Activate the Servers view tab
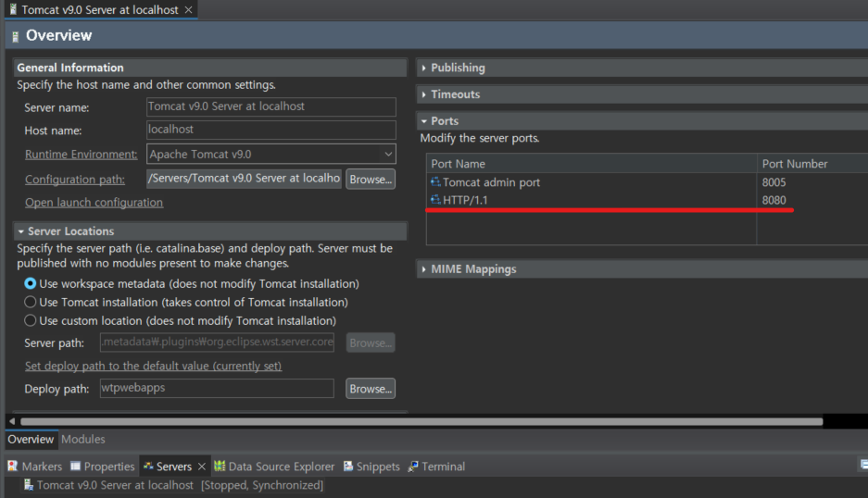 coord(174,467)
